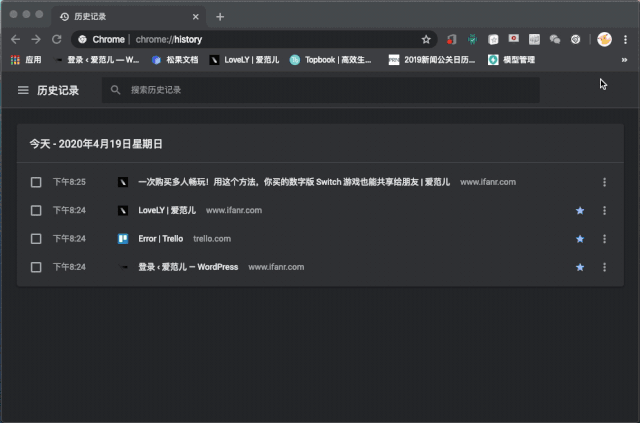Open LoveLY | 爱范儿 history link
This screenshot has height=423, width=640.
click(x=167, y=210)
